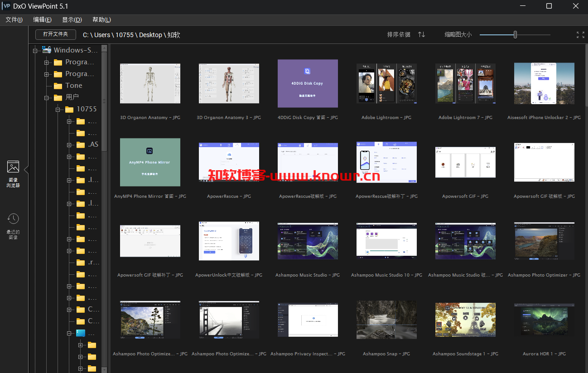Click Users in the breadcrumb path

[102, 35]
